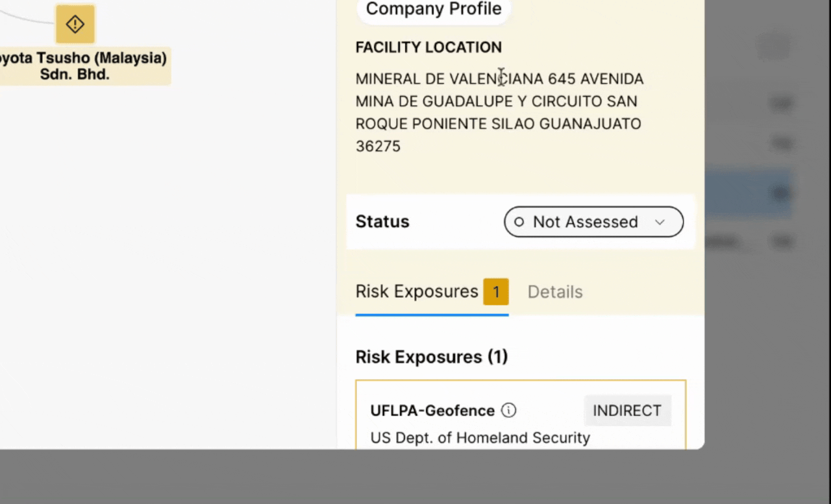Switch to the Details tab

554,292
